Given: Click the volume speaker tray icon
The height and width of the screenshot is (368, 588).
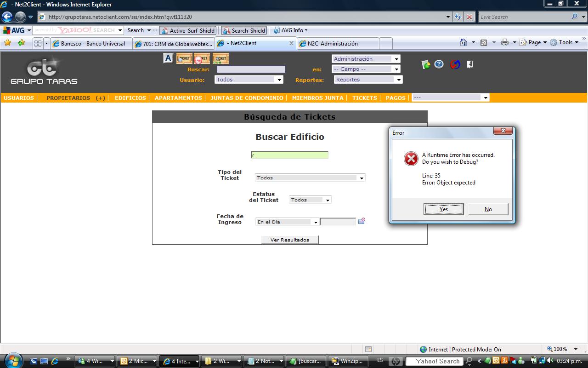Looking at the screenshot, I should [x=550, y=361].
